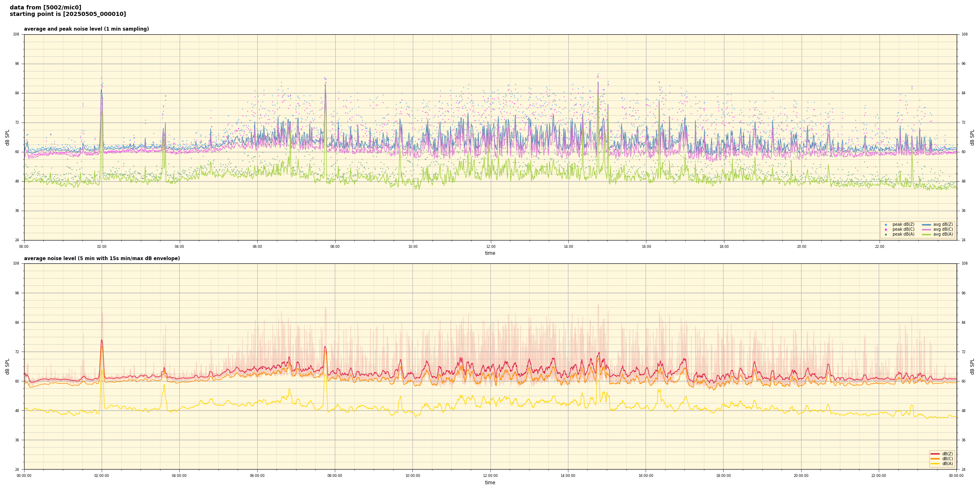Click the peak dB(A) green legend dot

pyautogui.click(x=886, y=234)
